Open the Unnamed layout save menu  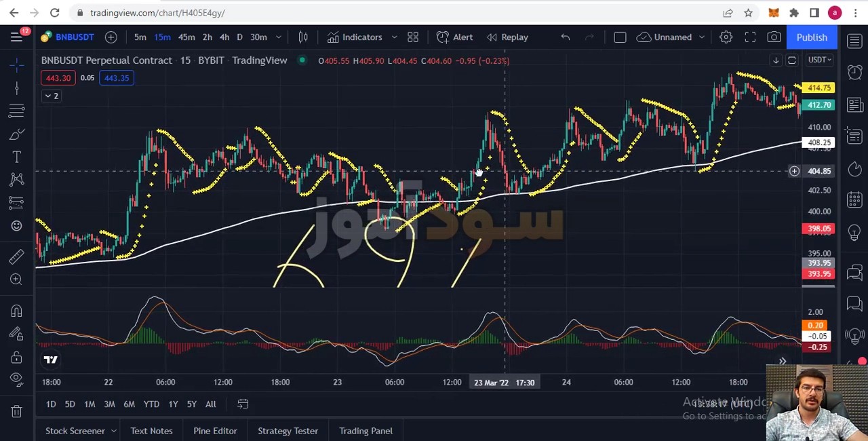pyautogui.click(x=671, y=37)
